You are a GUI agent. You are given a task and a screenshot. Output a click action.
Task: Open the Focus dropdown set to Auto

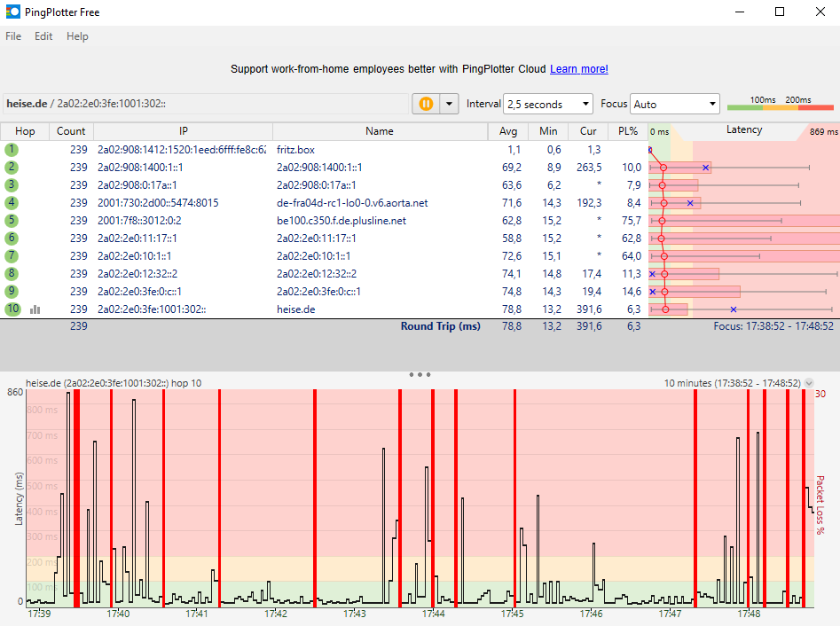pos(674,104)
